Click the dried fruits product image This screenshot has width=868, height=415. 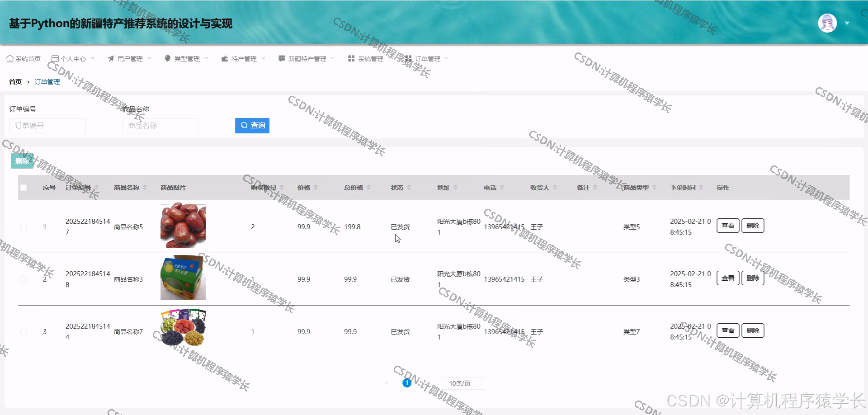click(x=183, y=328)
